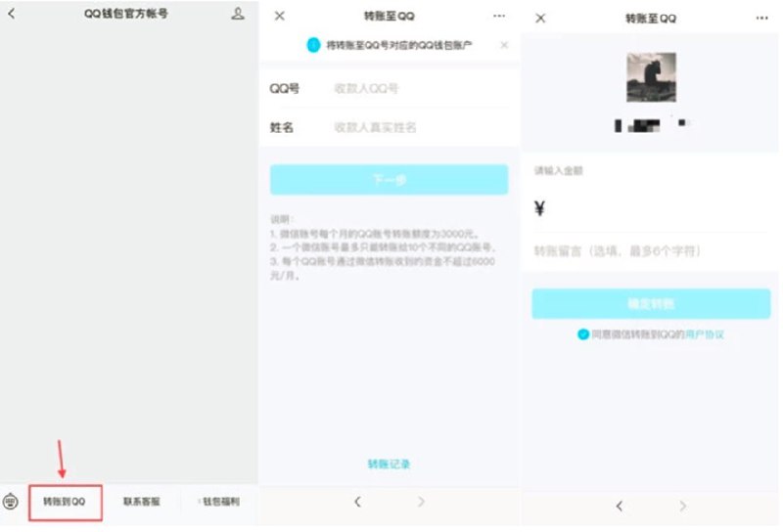Select the 联系客服 menu item
Screen dimensions: 783x532
(141, 502)
